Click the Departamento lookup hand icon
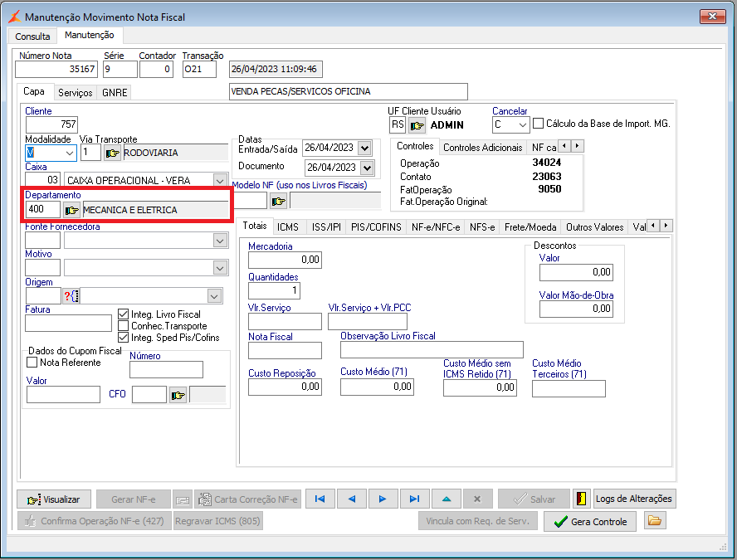This screenshot has width=737, height=560. pyautogui.click(x=72, y=211)
